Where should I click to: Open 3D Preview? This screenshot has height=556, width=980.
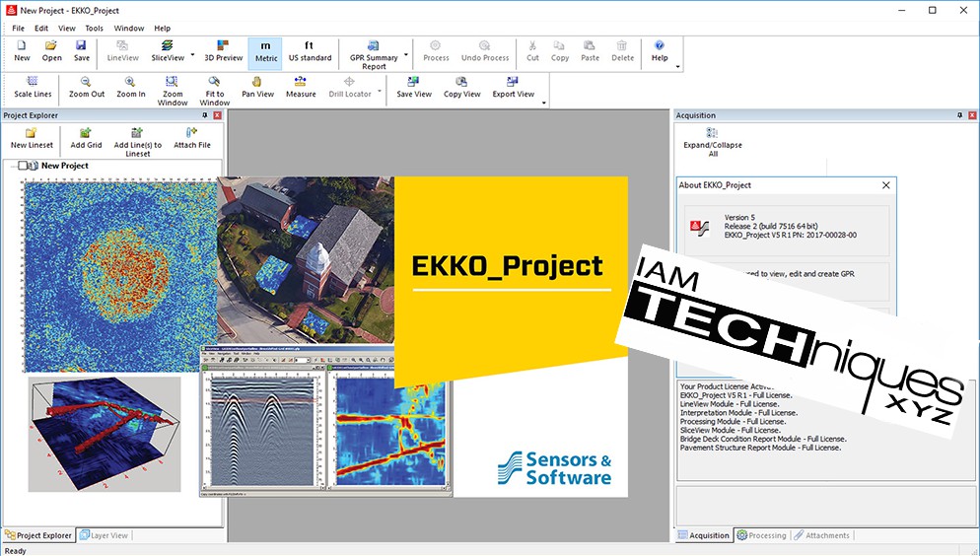223,51
